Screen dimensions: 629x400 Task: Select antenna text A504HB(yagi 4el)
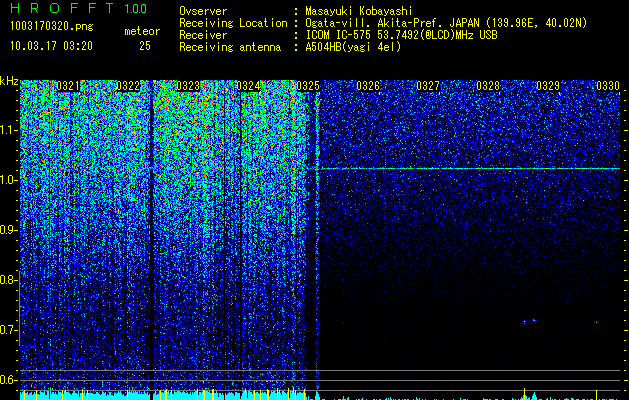[353, 47]
